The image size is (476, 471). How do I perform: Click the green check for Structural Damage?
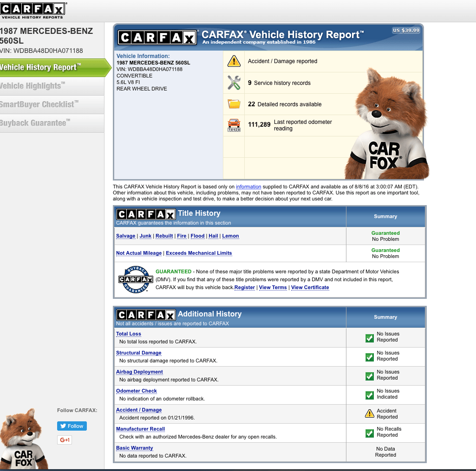(370, 357)
